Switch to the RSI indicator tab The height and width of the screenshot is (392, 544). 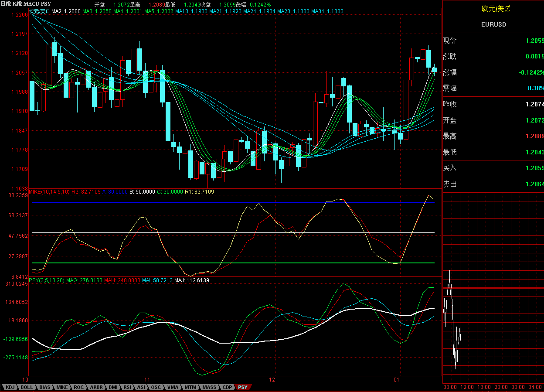point(127,387)
